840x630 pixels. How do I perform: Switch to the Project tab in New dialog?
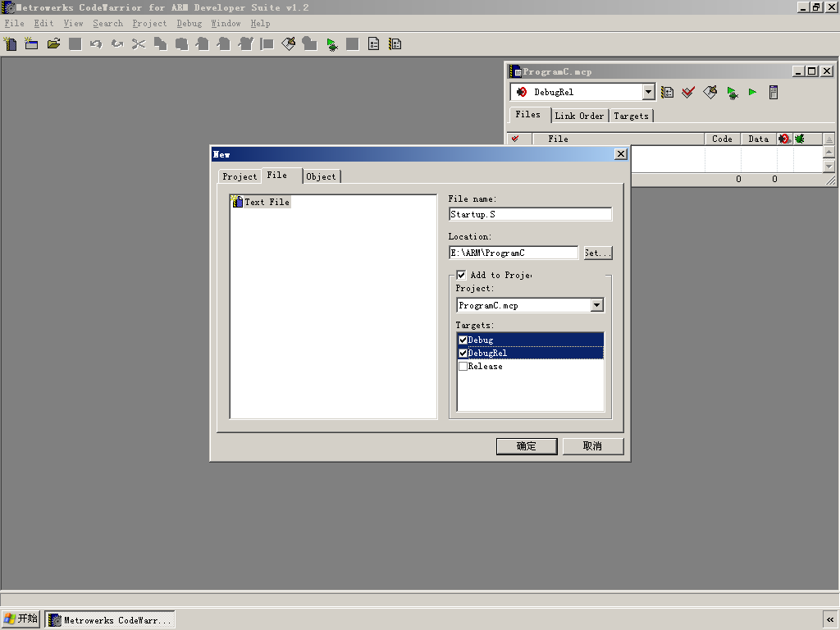click(240, 176)
